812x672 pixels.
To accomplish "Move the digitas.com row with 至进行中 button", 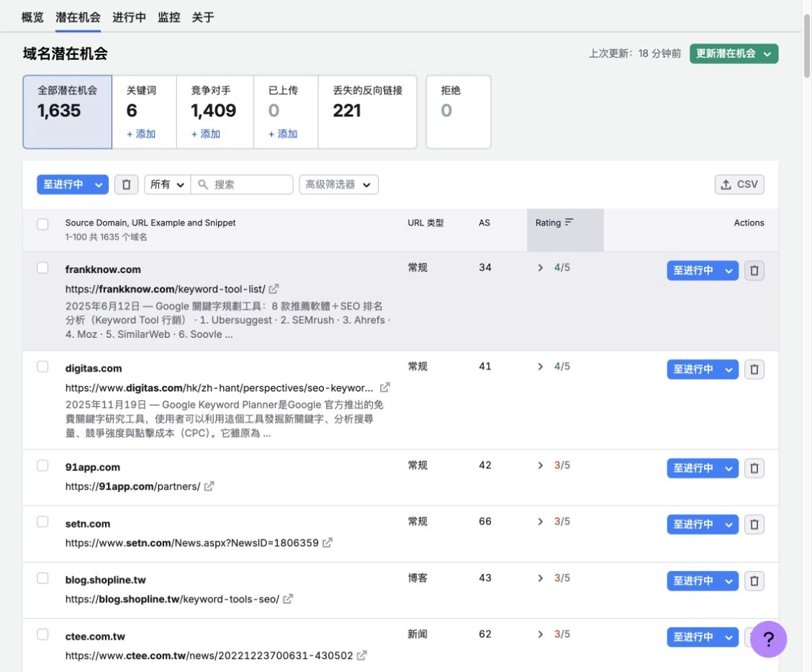I will coord(693,369).
